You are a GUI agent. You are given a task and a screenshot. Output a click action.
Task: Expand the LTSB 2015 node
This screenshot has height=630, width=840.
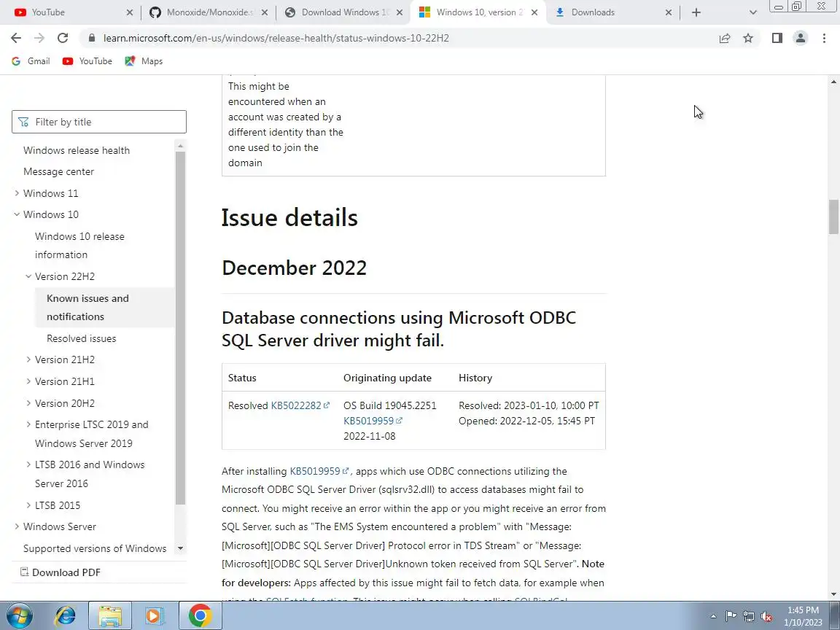point(28,505)
